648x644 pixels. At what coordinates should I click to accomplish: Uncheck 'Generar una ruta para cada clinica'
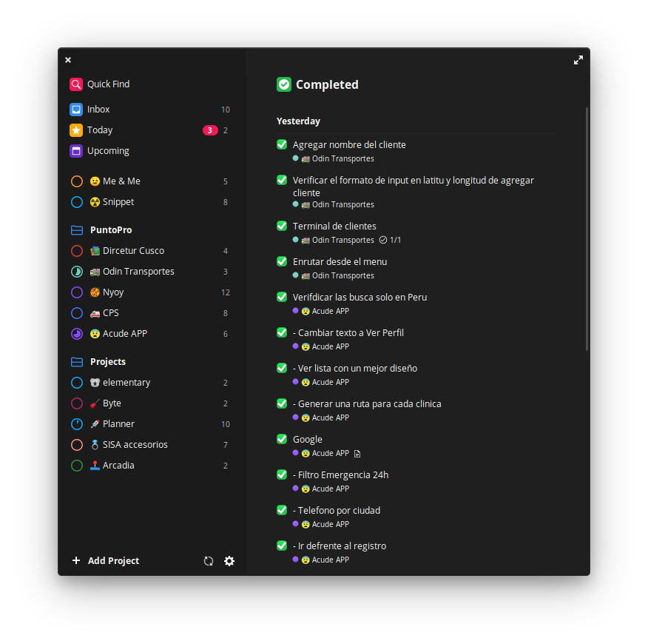click(x=282, y=403)
